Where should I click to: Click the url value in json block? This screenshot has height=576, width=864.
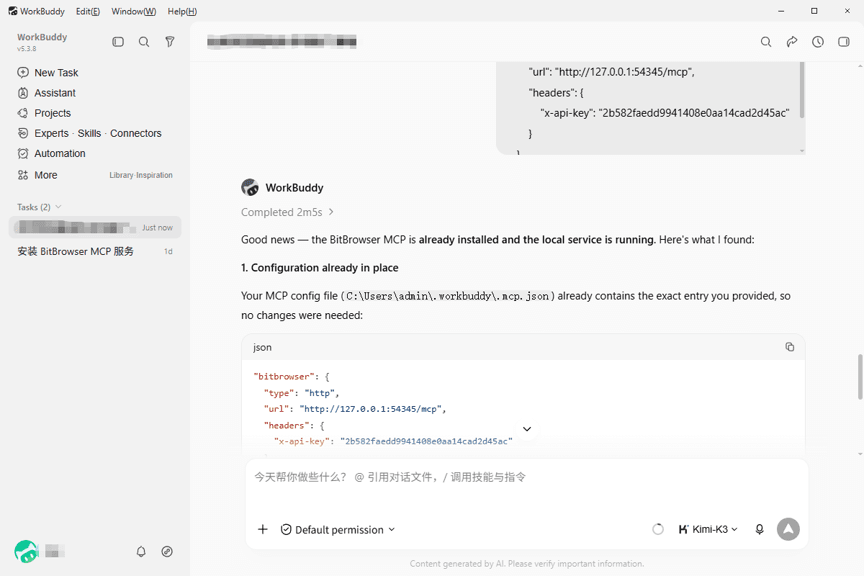click(371, 409)
